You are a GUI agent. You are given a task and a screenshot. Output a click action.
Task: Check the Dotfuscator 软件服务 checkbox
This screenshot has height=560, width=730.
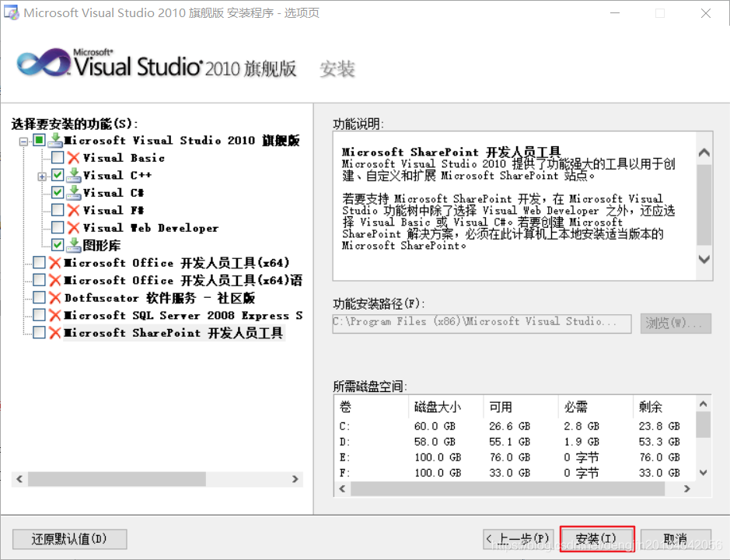(39, 297)
